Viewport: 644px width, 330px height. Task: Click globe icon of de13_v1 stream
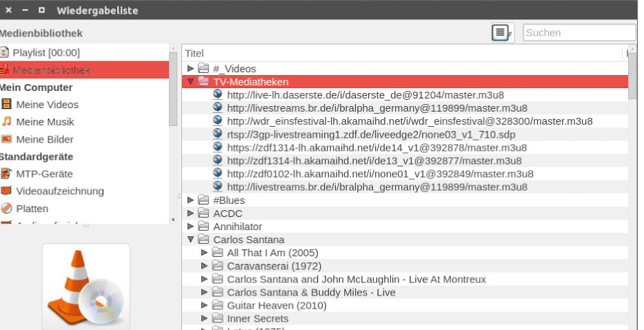(217, 161)
